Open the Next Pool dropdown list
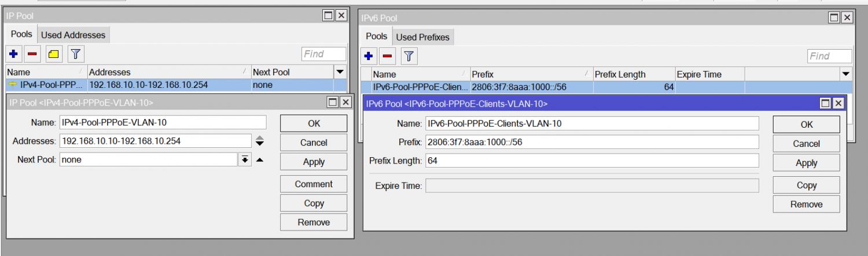The height and width of the screenshot is (256, 868). click(245, 160)
